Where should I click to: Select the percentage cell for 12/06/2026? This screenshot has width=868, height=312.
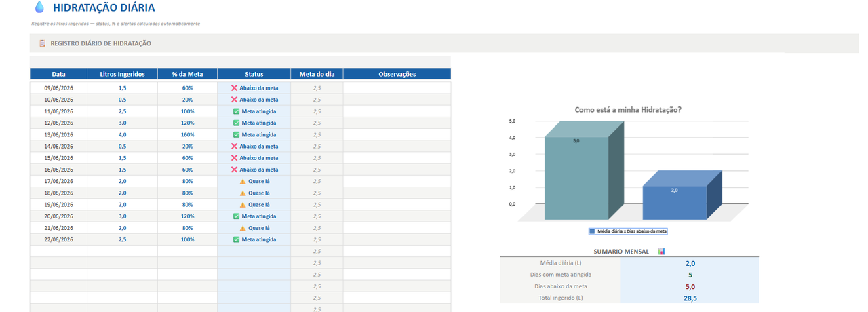click(187, 123)
